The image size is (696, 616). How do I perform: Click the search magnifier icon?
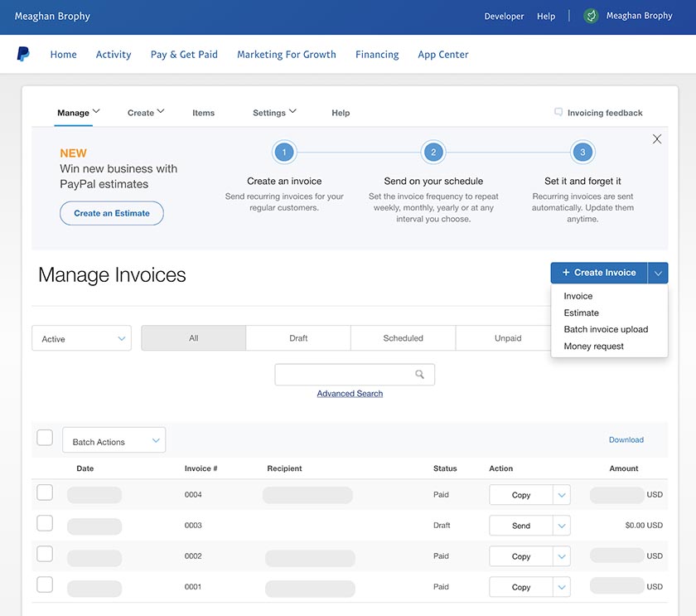pos(419,375)
